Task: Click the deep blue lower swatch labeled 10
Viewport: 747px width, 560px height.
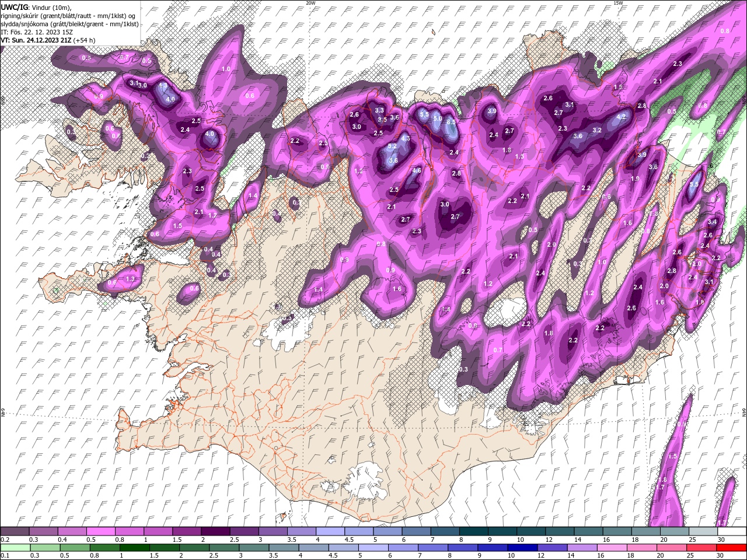Action: 522,548
